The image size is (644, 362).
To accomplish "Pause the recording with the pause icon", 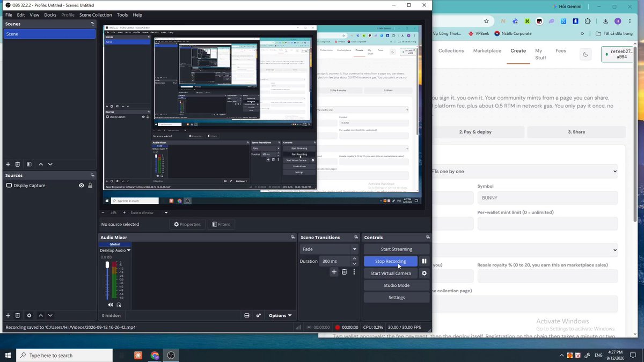I will tap(424, 261).
